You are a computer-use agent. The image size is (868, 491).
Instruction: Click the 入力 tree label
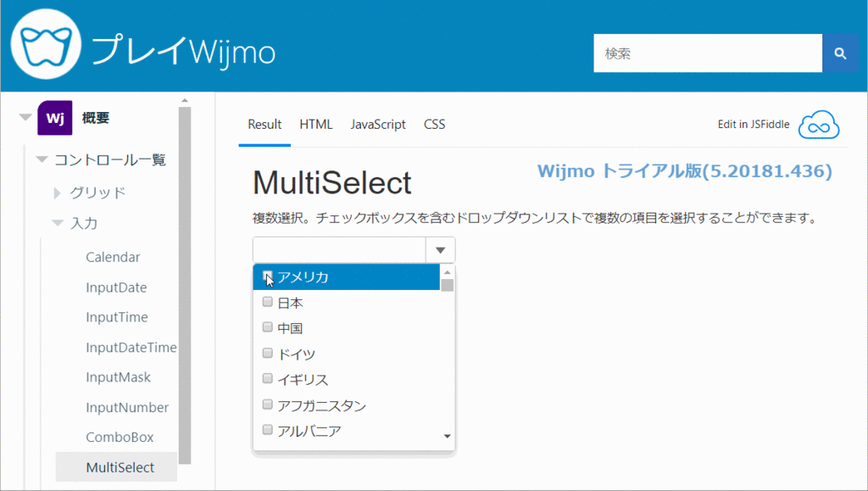pyautogui.click(x=84, y=224)
